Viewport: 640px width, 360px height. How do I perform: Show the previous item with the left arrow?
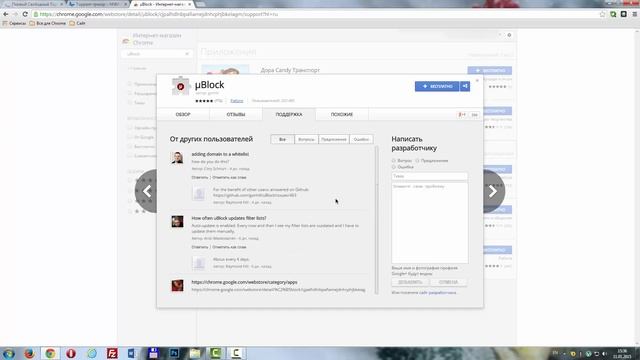point(147,191)
